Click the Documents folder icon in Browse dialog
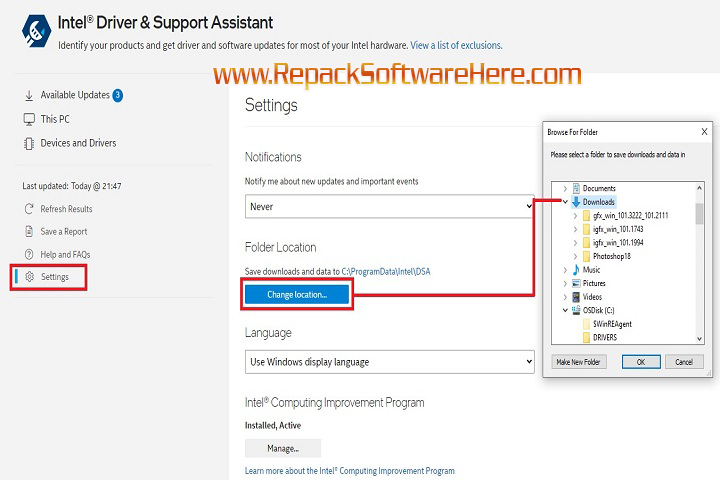This screenshot has height=480, width=720. [576, 188]
